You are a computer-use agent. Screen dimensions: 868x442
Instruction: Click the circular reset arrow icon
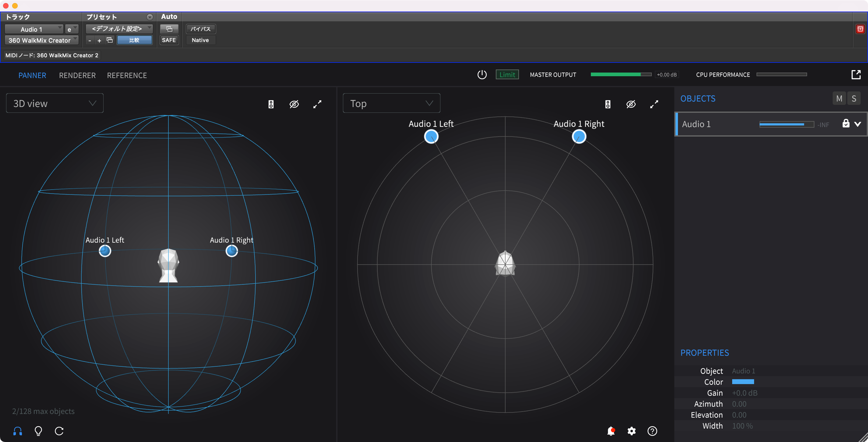click(x=59, y=430)
